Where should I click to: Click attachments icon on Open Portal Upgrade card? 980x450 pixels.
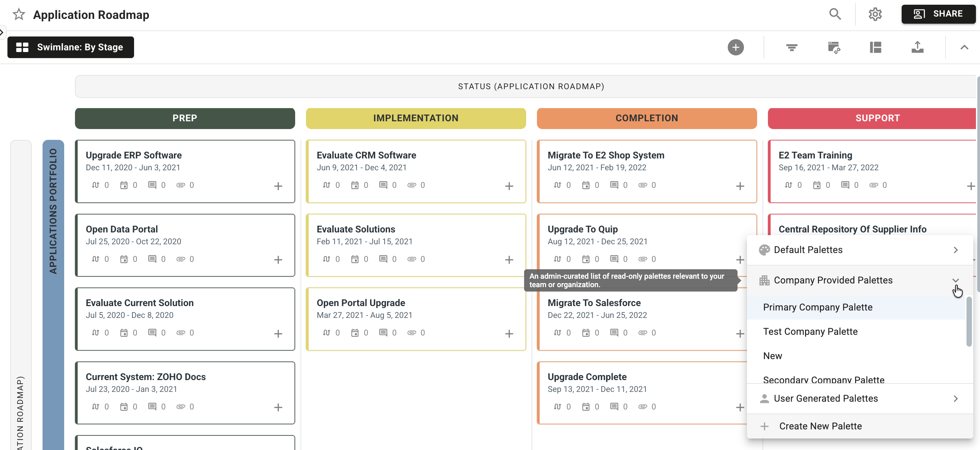coord(412,333)
